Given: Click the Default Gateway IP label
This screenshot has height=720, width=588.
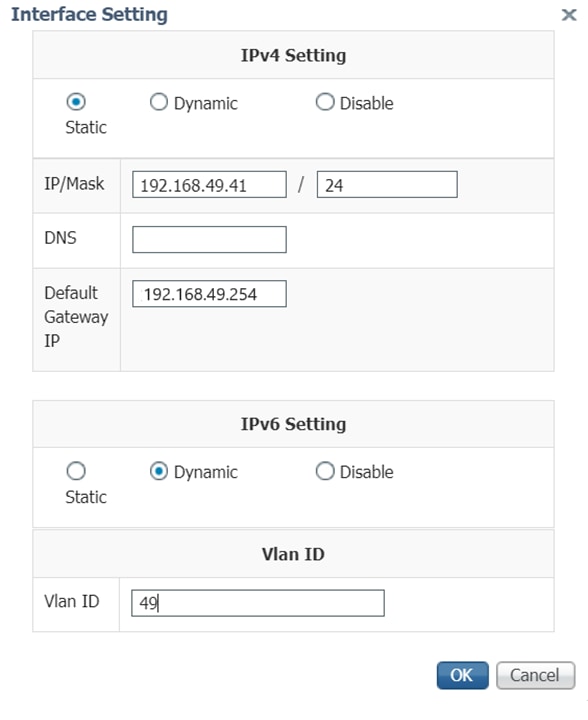Looking at the screenshot, I should click(76, 317).
